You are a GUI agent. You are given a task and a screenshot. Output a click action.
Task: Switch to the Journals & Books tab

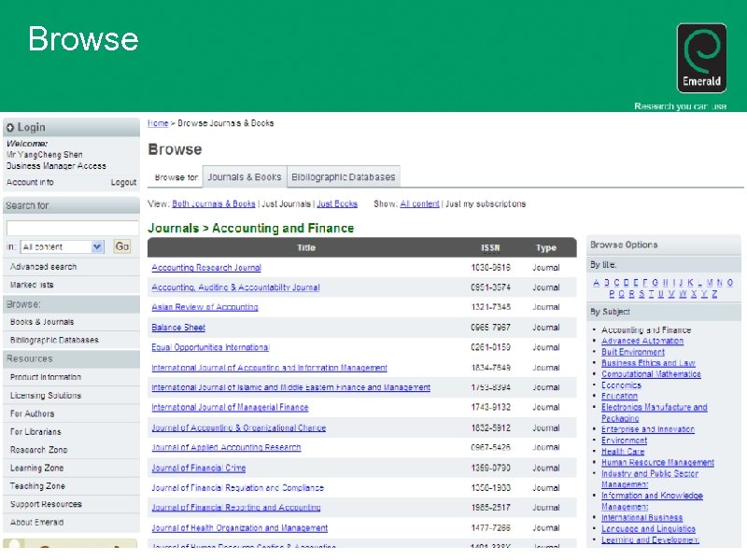tap(245, 176)
